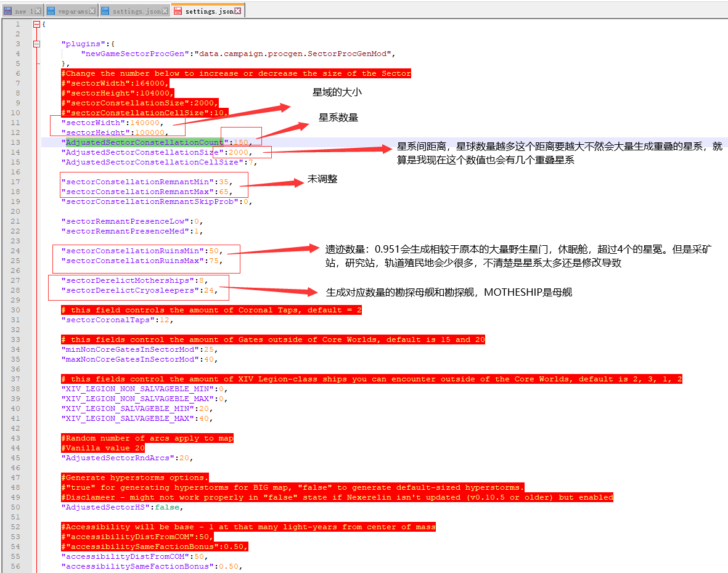Viewport: 728px width, 573px height.
Task: Click line number 50 in the gutter
Action: point(17,507)
